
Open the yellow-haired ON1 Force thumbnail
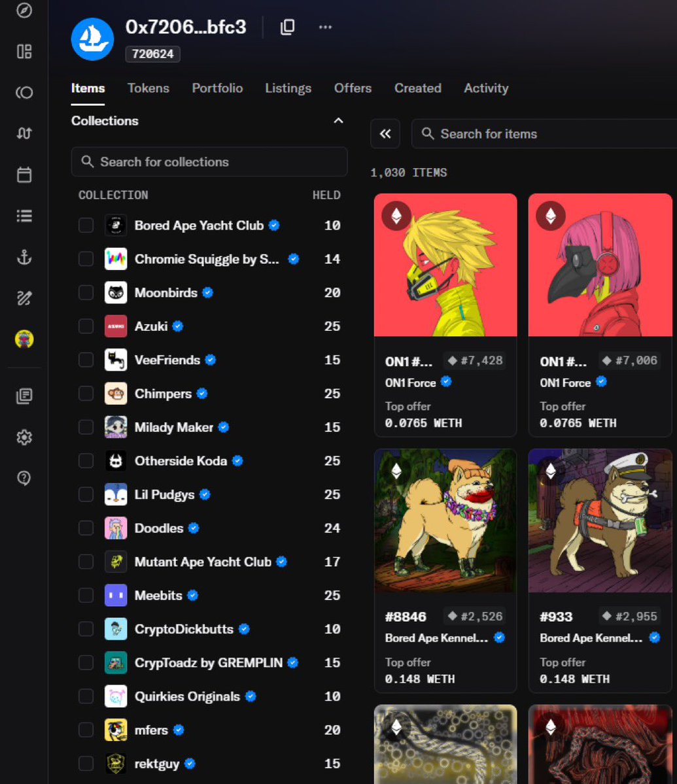coord(445,265)
